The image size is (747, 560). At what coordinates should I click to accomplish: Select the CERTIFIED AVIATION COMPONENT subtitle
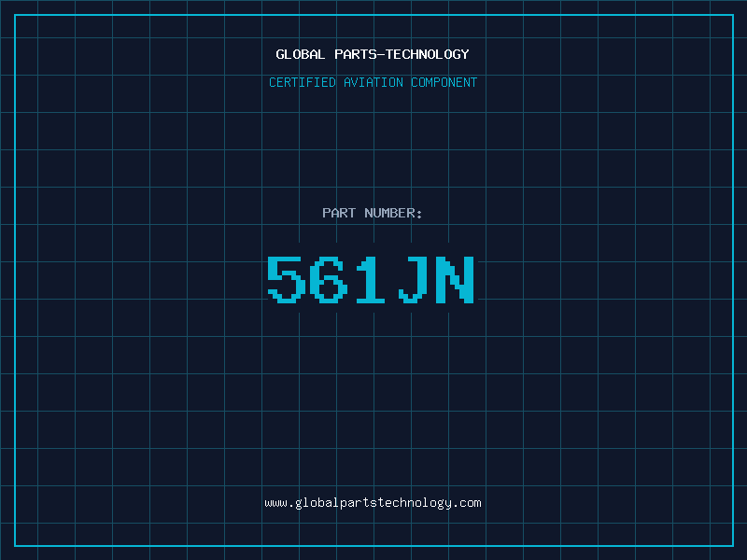(373, 82)
